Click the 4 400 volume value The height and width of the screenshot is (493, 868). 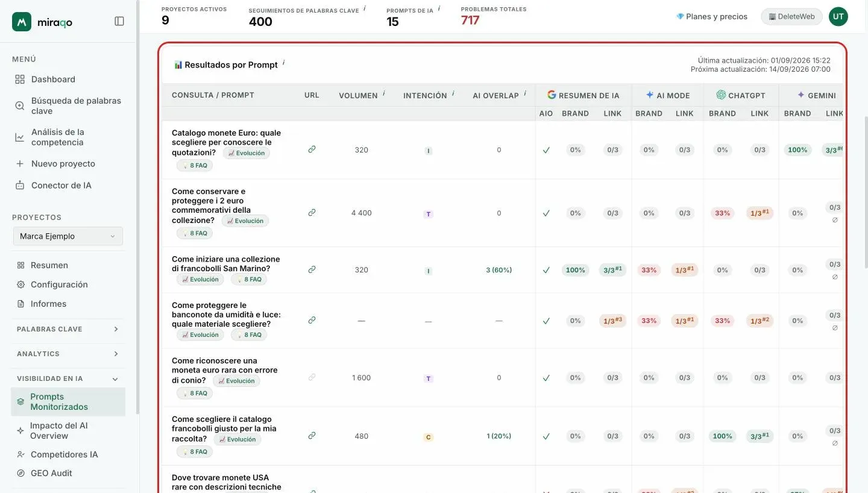click(361, 213)
